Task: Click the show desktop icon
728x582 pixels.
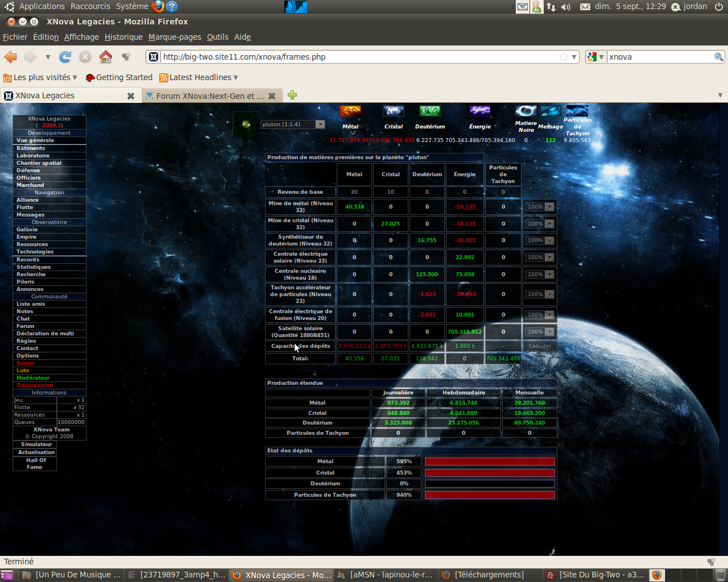Action: (x=7, y=575)
